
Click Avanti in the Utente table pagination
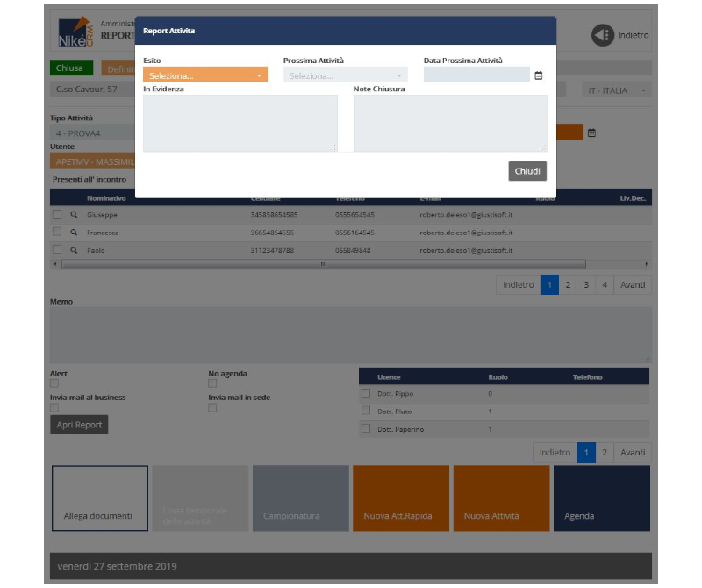[x=633, y=452]
